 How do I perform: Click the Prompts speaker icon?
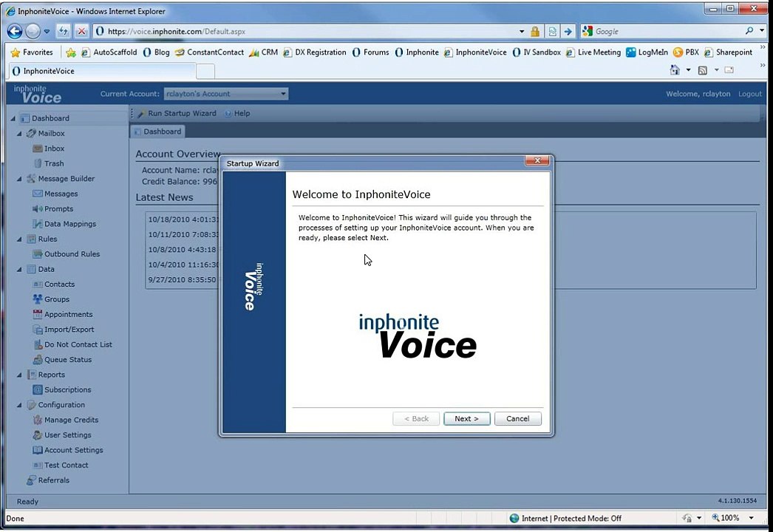point(38,208)
